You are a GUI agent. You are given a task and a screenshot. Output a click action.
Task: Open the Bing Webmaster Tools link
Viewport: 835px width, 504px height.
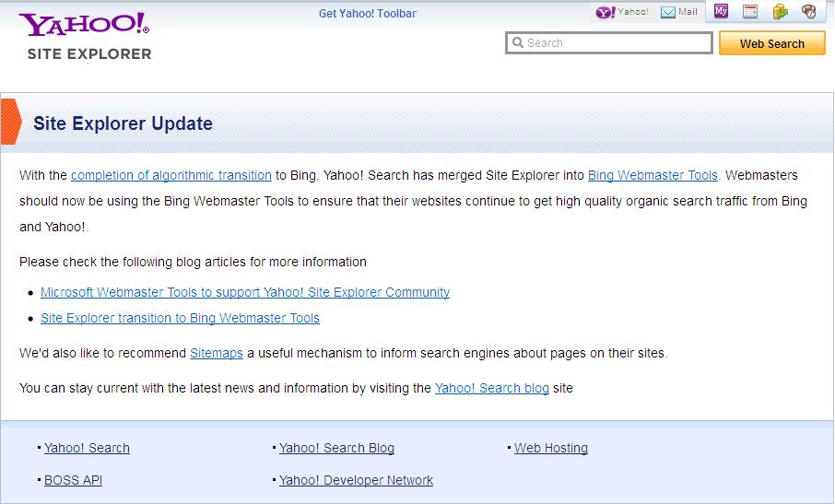pyautogui.click(x=653, y=175)
